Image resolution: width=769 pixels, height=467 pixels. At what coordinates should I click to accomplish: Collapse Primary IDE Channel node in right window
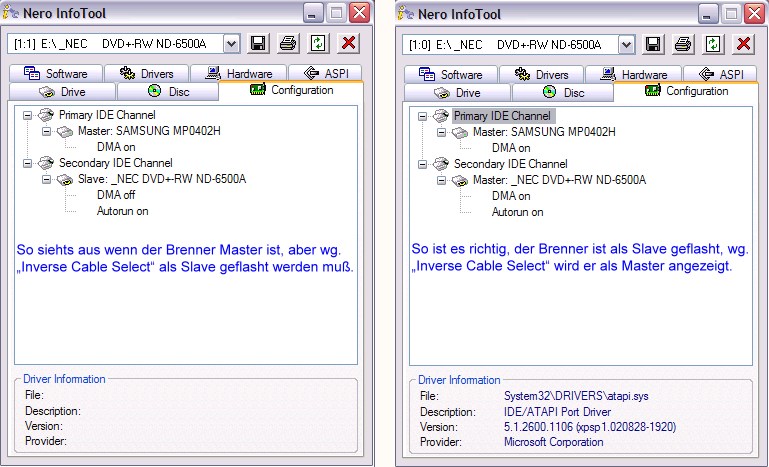(422, 116)
